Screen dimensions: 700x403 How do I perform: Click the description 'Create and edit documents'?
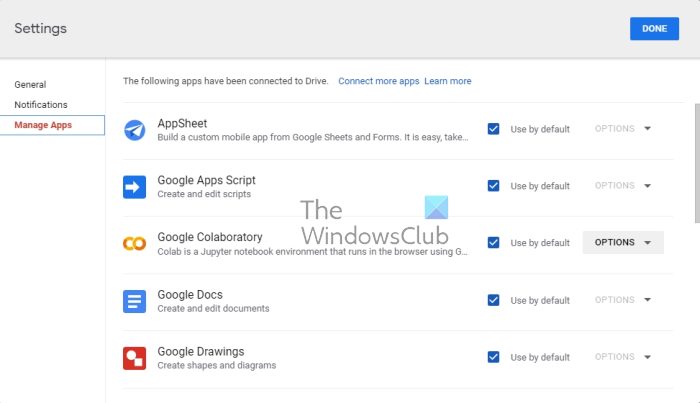tap(213, 308)
